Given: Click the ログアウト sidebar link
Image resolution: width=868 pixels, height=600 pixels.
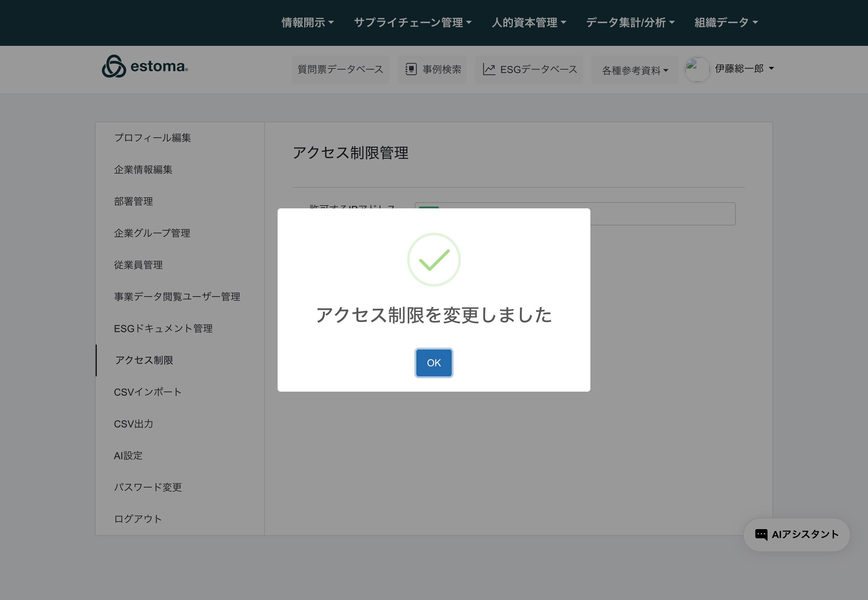Looking at the screenshot, I should (138, 519).
